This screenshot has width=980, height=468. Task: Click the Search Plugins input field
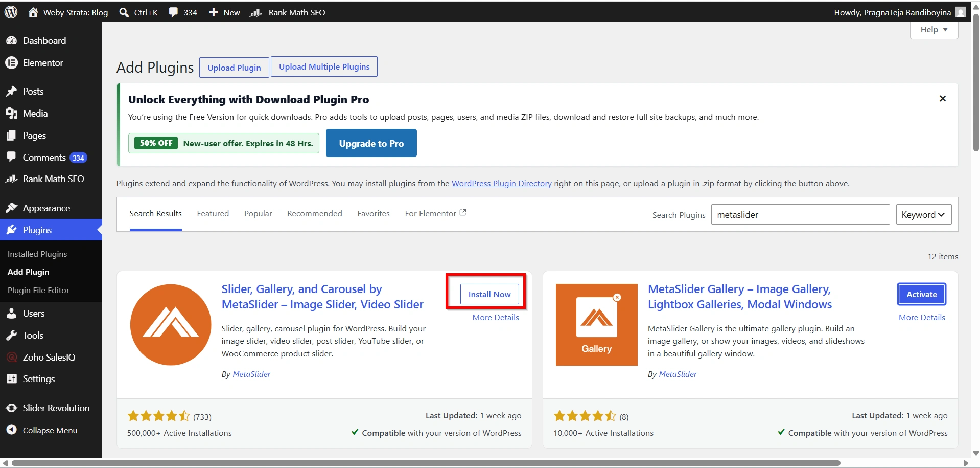(800, 214)
